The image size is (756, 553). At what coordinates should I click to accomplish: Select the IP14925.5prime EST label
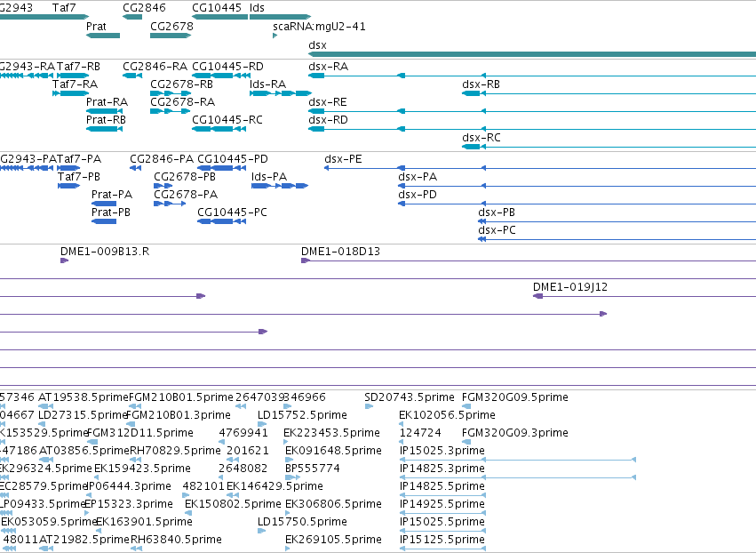click(442, 505)
